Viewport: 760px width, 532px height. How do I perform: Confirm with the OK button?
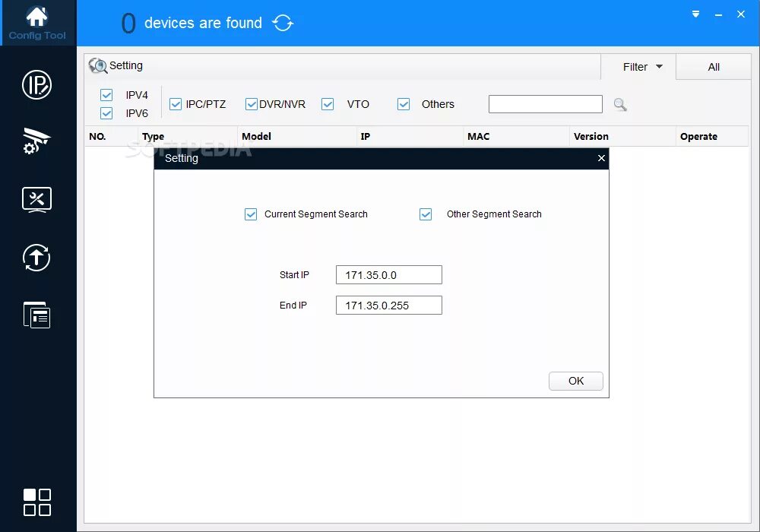575,381
